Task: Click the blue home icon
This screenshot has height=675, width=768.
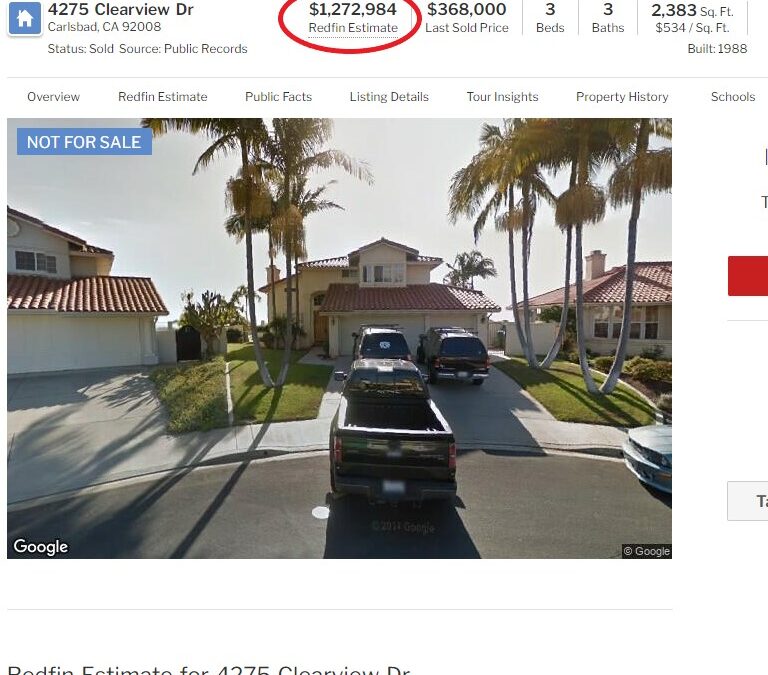Action: 24,19
